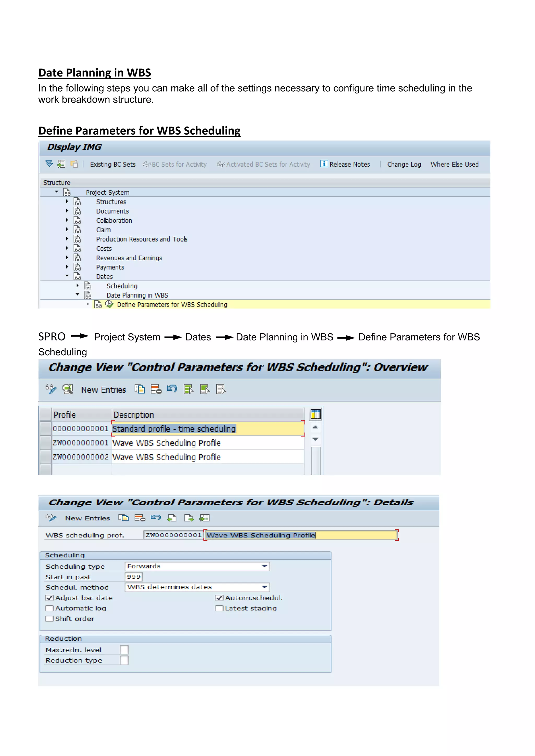
Task: Collapse the Dates tree node
Action: 67,276
